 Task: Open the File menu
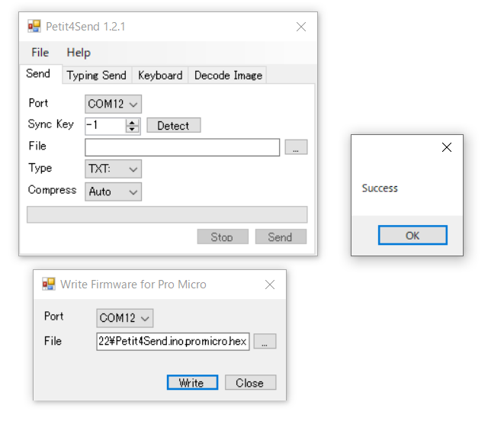pos(40,53)
